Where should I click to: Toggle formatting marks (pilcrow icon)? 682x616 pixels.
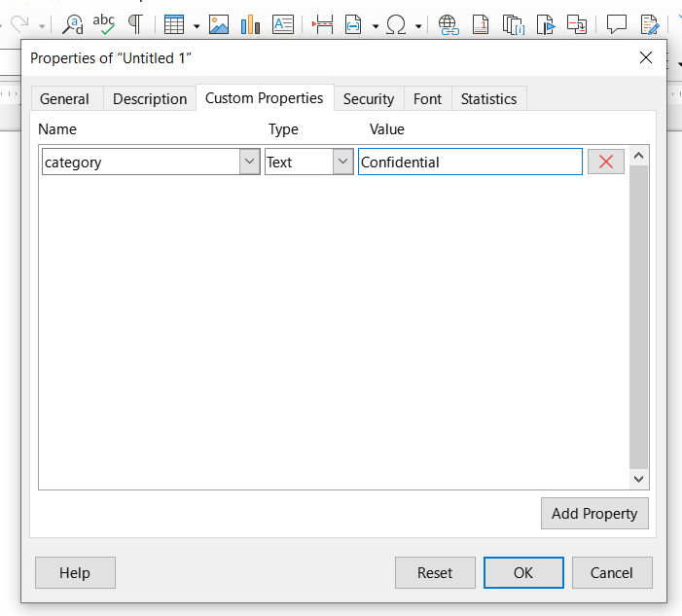(x=135, y=24)
